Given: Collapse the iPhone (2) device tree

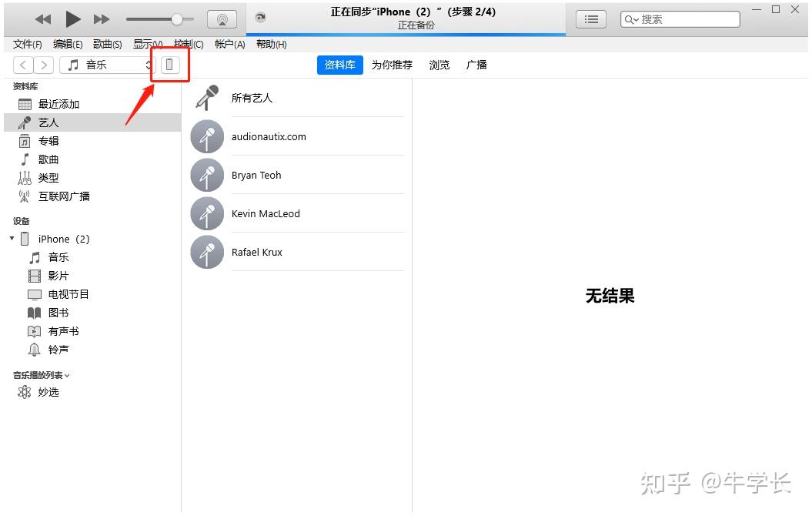Looking at the screenshot, I should tap(12, 239).
